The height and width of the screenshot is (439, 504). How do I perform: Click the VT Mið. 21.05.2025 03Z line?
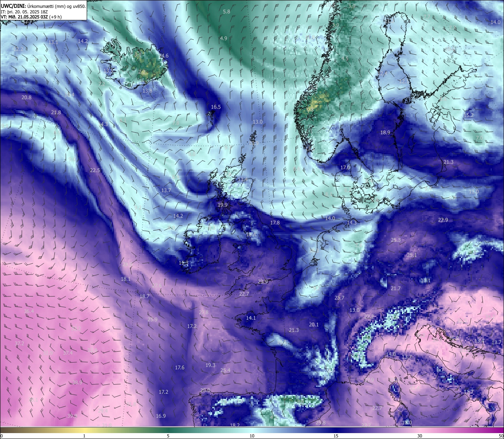coord(31,17)
